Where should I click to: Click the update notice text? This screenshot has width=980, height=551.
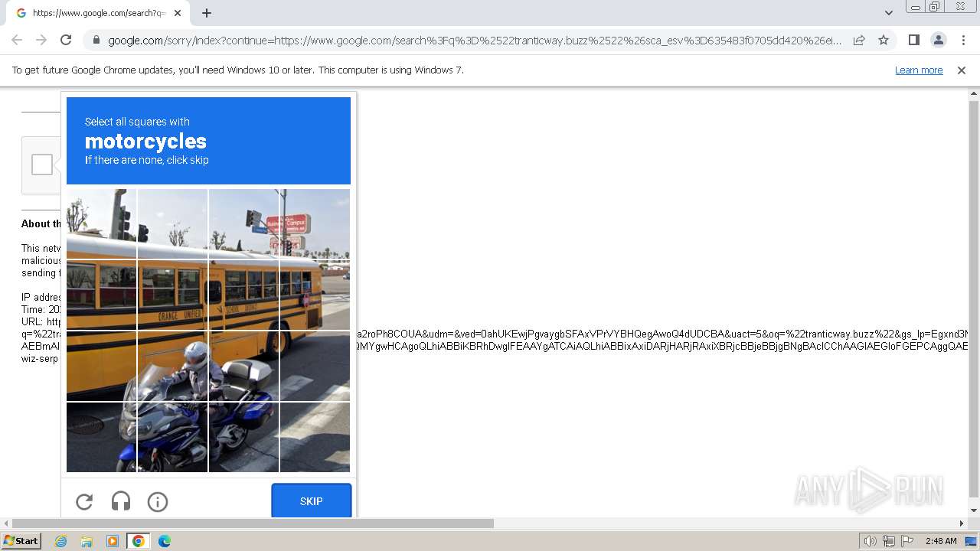coord(238,70)
